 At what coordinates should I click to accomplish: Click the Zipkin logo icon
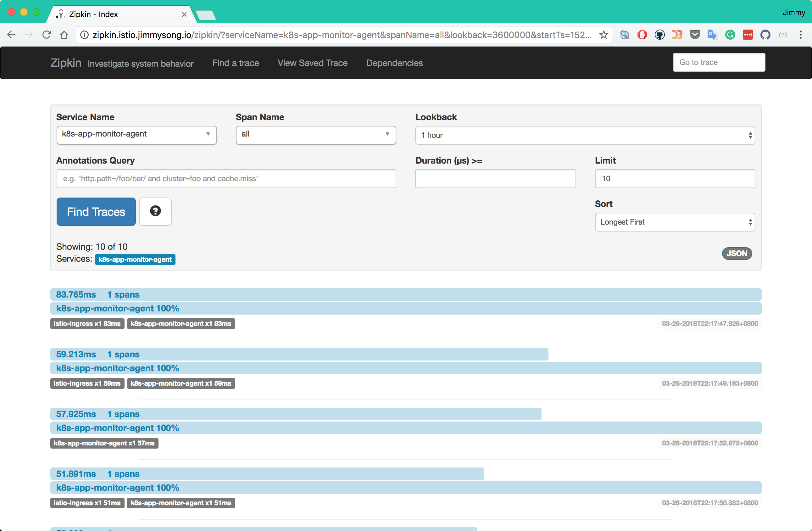(60, 14)
